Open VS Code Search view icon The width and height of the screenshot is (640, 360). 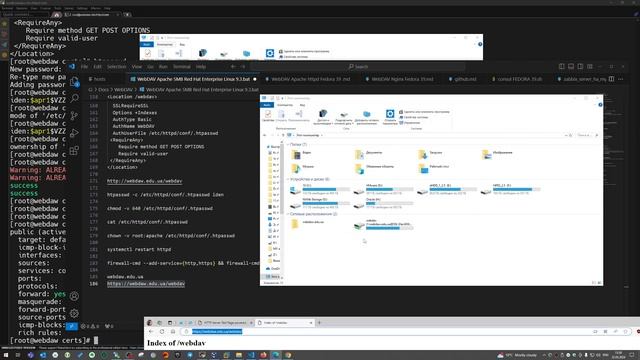tap(74, 98)
